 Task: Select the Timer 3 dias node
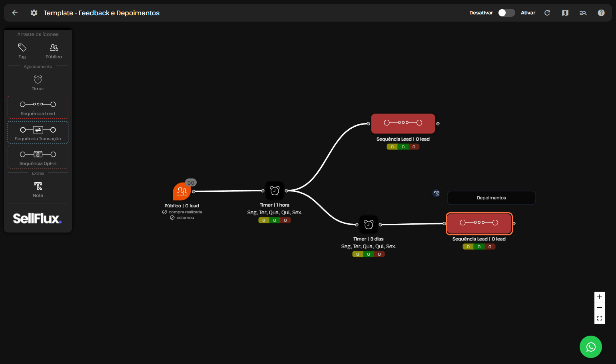369,225
